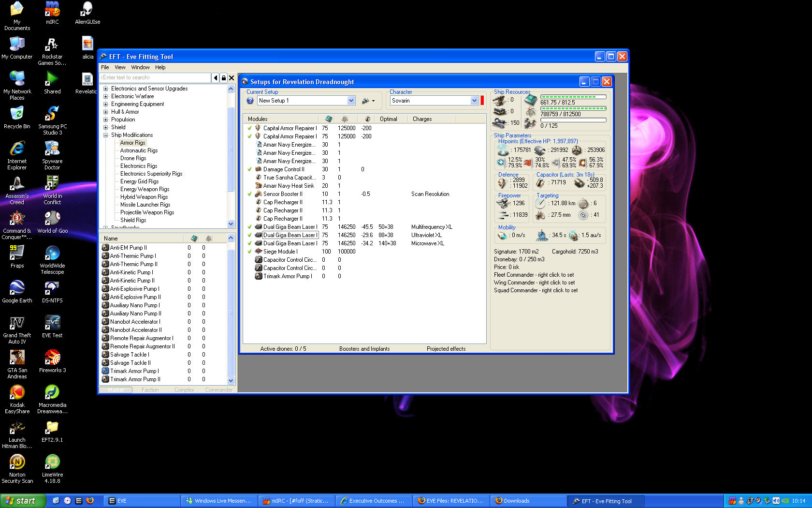Open Windows Live Messenger taskbar button
The height and width of the screenshot is (508, 812).
coord(219,501)
